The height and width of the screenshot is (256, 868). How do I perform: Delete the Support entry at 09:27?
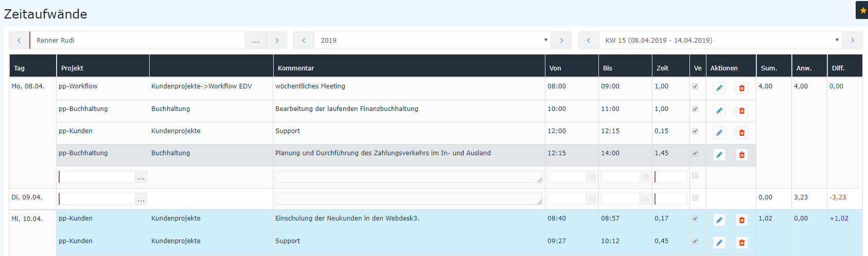[741, 243]
